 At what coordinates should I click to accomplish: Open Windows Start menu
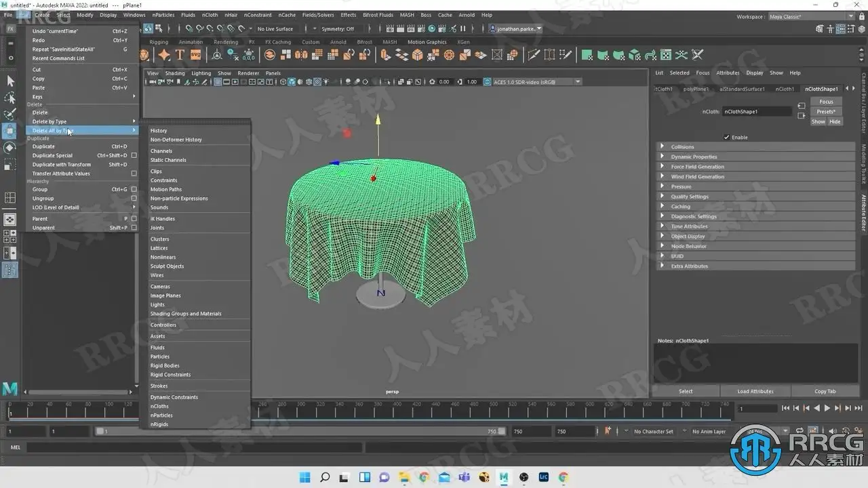pos(304,478)
